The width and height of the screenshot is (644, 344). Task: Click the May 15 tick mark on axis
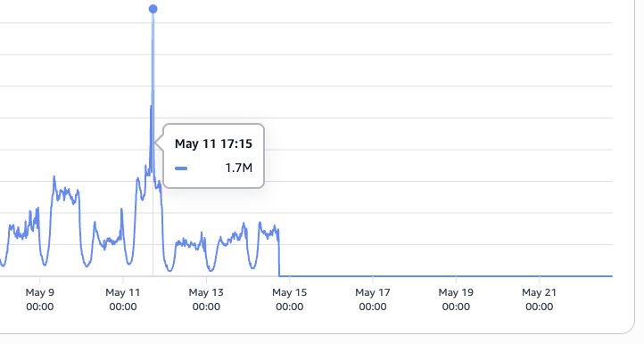[x=290, y=279]
